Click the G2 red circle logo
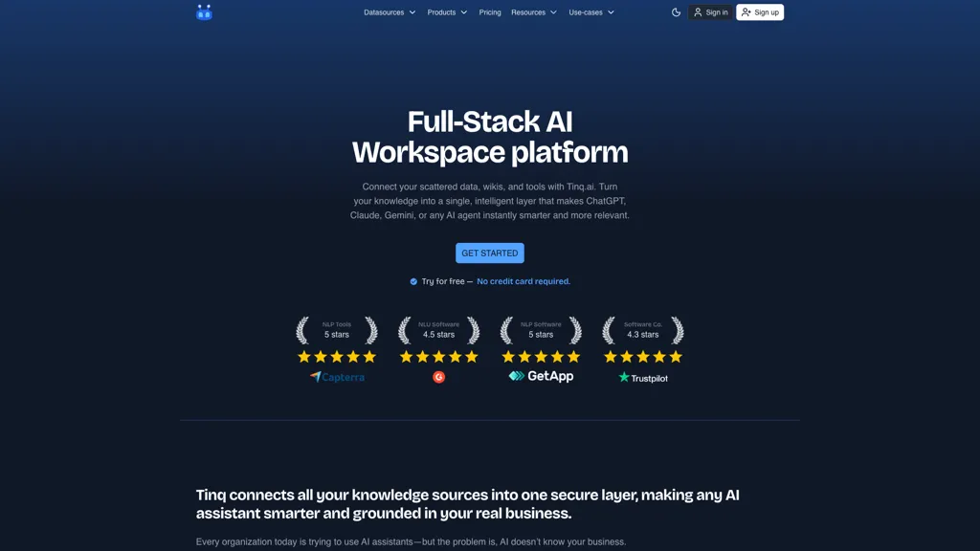 pyautogui.click(x=438, y=377)
